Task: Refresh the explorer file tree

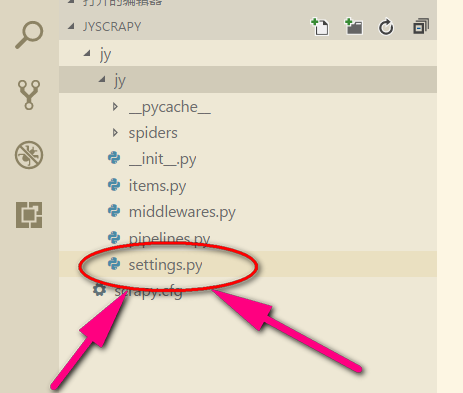Action: point(386,27)
